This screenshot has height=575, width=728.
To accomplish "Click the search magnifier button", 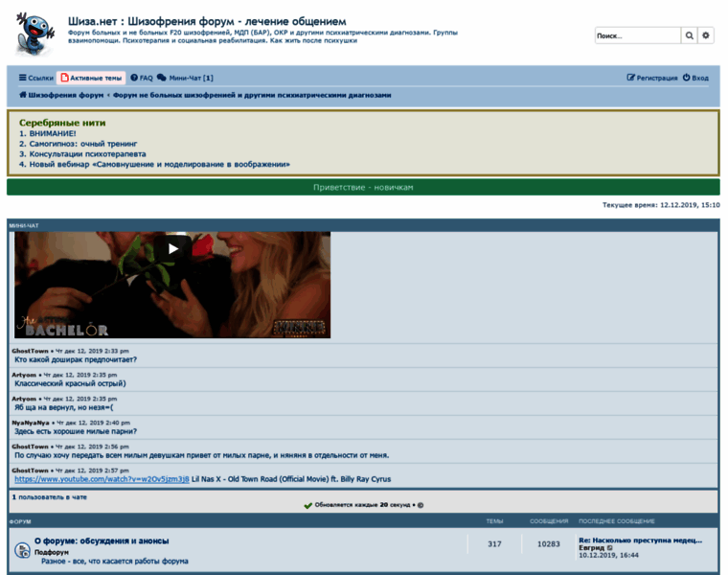I will (x=690, y=35).
